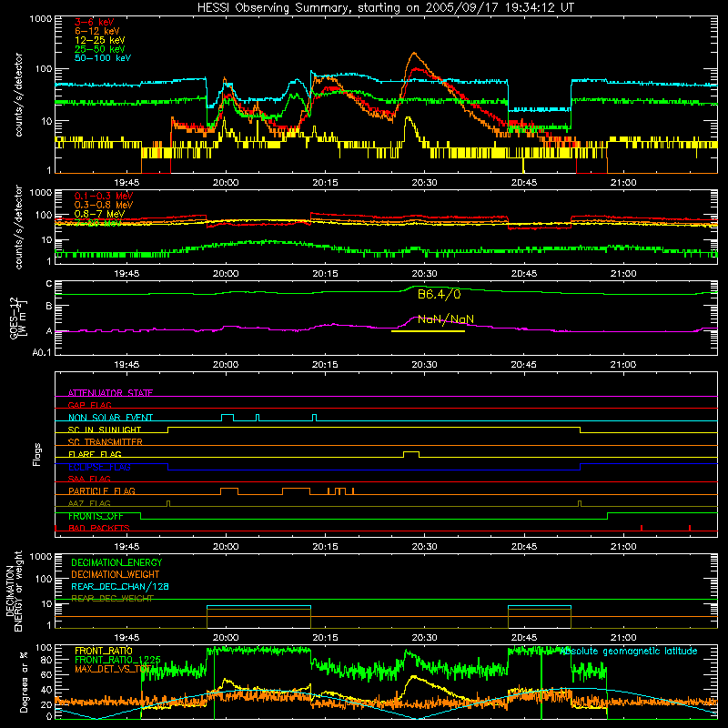Click the PARTICLE_FLAG label
This screenshot has height=728, width=728.
click(102, 490)
